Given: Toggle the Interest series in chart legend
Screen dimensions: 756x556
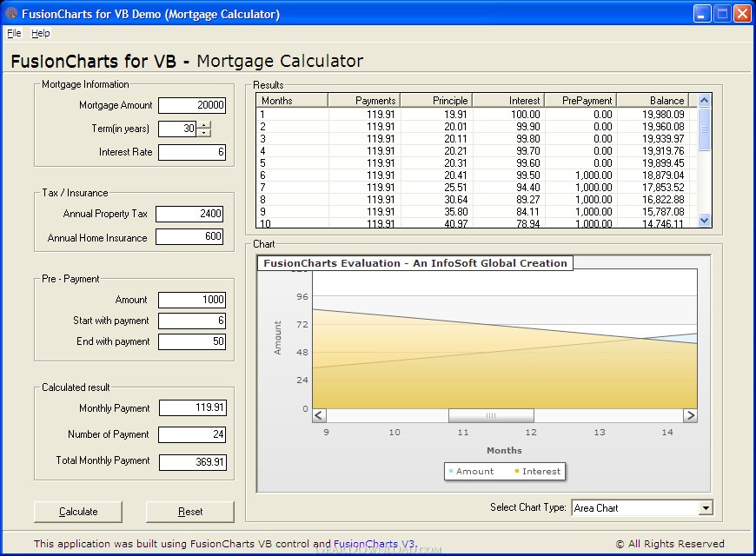Looking at the screenshot, I should pos(537,471).
